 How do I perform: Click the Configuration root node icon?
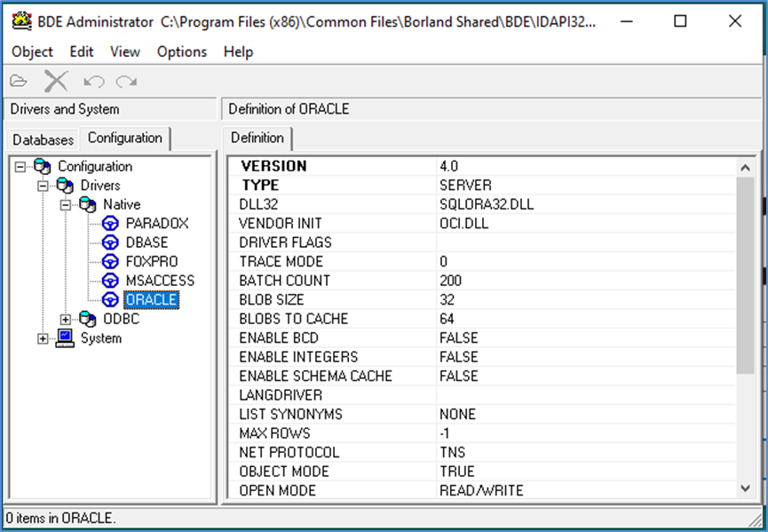[42, 167]
